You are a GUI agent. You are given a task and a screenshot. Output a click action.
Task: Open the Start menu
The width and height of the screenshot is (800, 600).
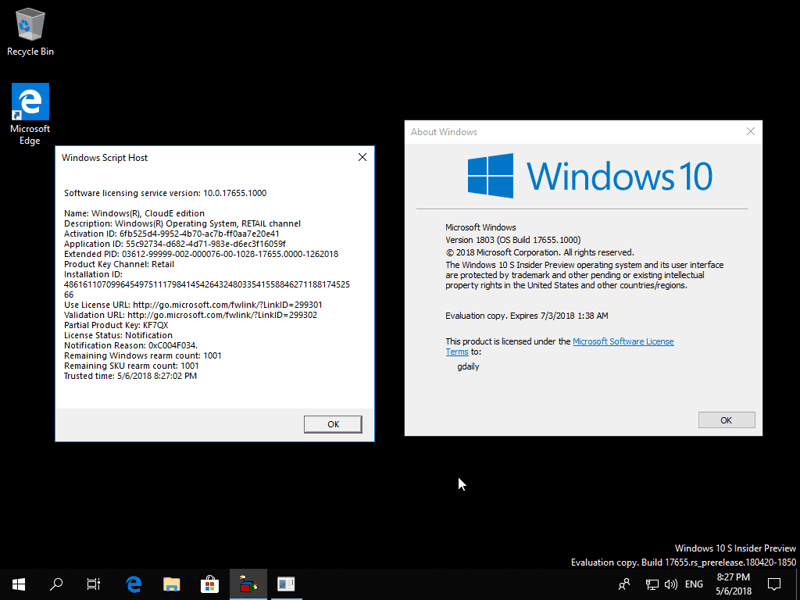click(x=19, y=584)
